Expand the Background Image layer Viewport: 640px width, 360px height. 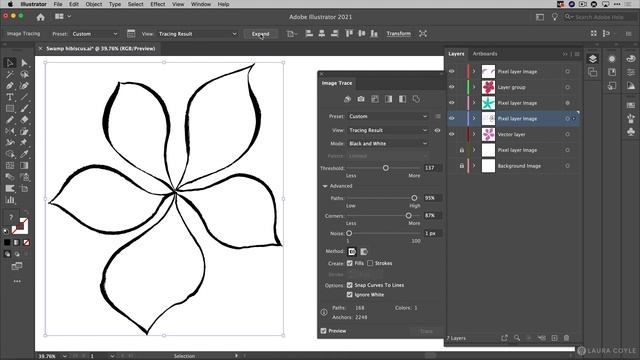tap(474, 166)
